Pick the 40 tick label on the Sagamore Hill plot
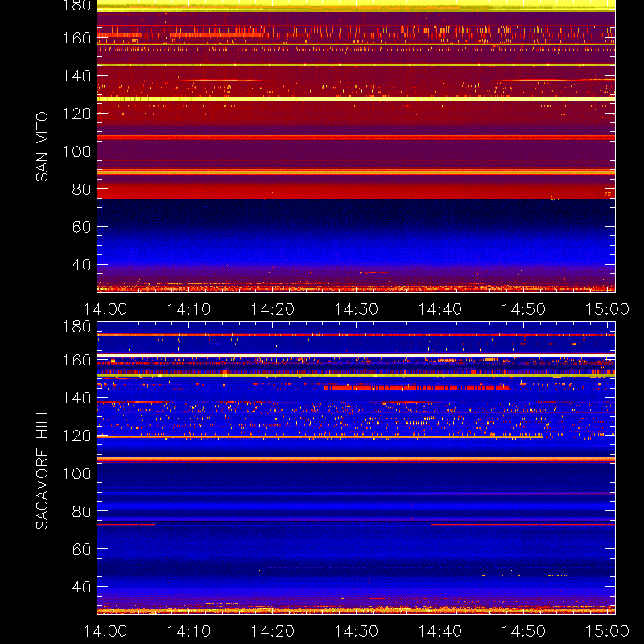 click(x=81, y=587)
